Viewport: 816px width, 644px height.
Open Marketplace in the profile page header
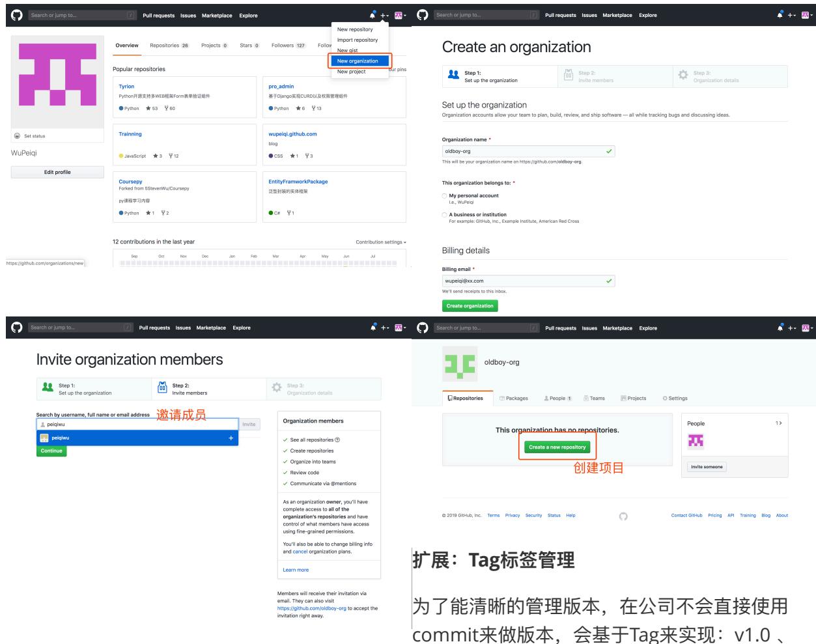[x=217, y=16]
